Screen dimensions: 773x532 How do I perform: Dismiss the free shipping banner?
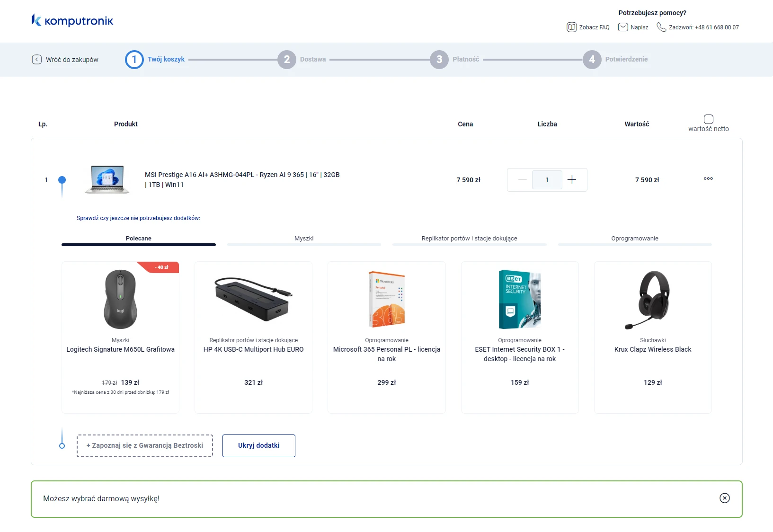point(725,498)
